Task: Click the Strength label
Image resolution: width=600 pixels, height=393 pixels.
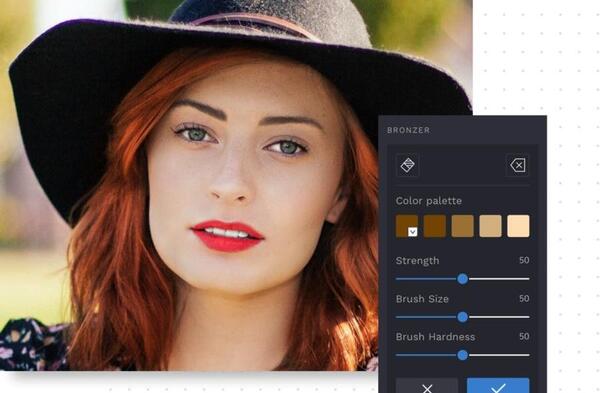Action: click(417, 261)
